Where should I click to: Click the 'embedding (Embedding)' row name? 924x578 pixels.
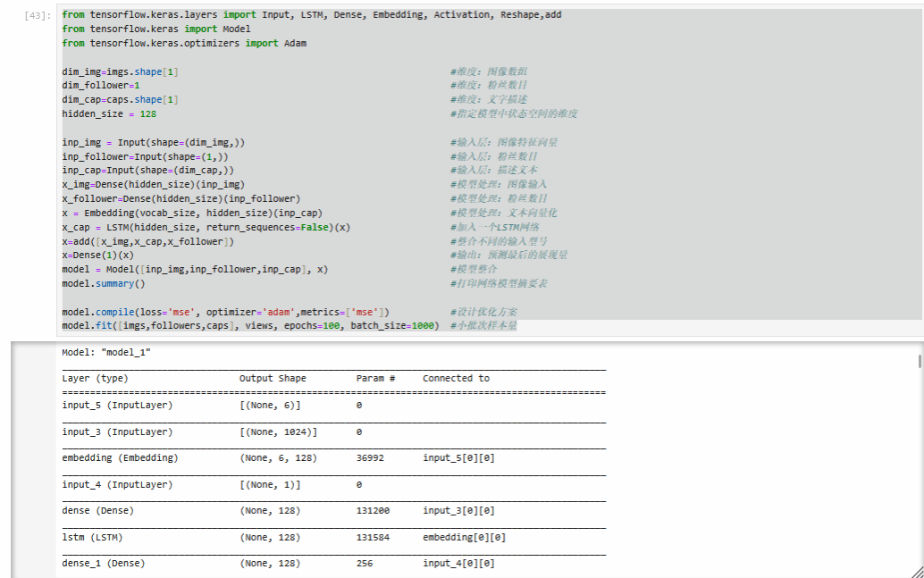[x=121, y=457]
